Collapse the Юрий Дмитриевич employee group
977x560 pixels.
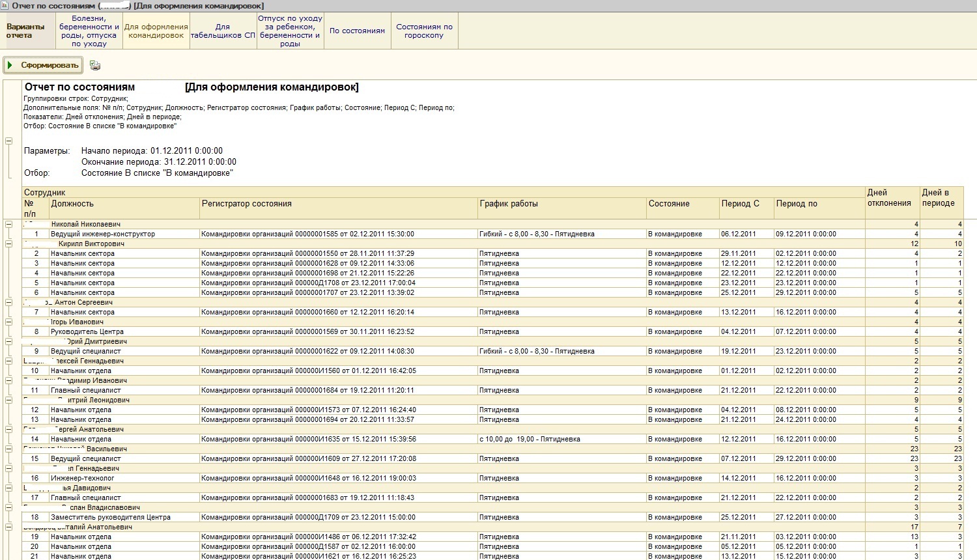[x=9, y=341]
